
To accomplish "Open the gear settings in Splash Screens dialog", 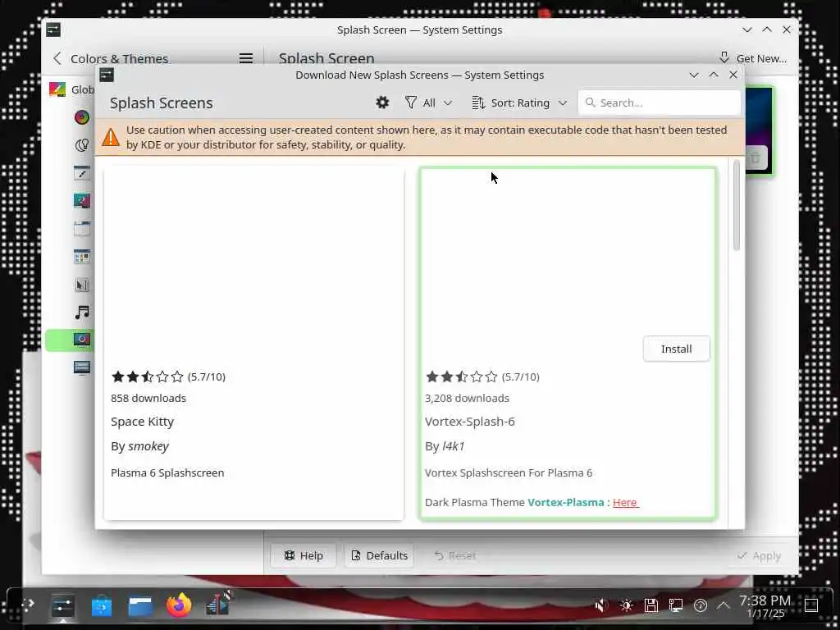I will [382, 103].
